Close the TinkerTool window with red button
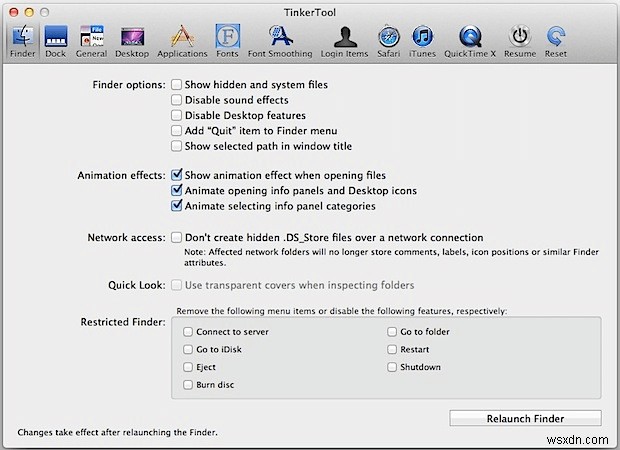 pos(14,12)
